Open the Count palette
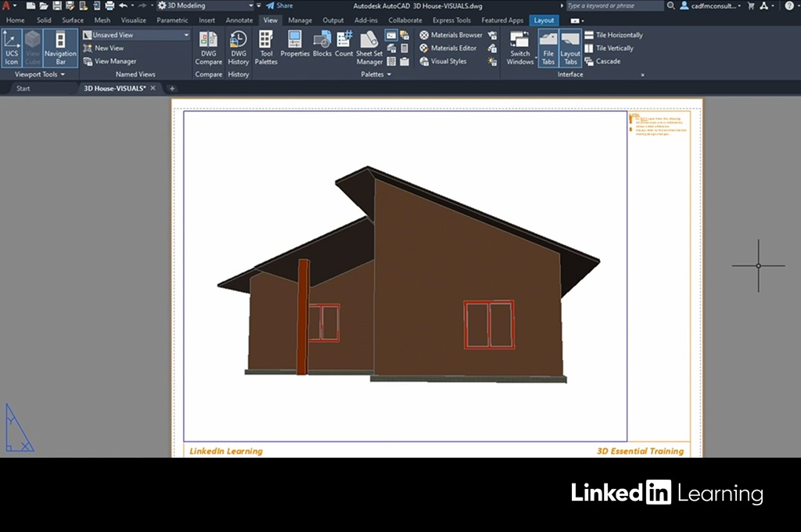Image resolution: width=801 pixels, height=532 pixels. pos(344,44)
